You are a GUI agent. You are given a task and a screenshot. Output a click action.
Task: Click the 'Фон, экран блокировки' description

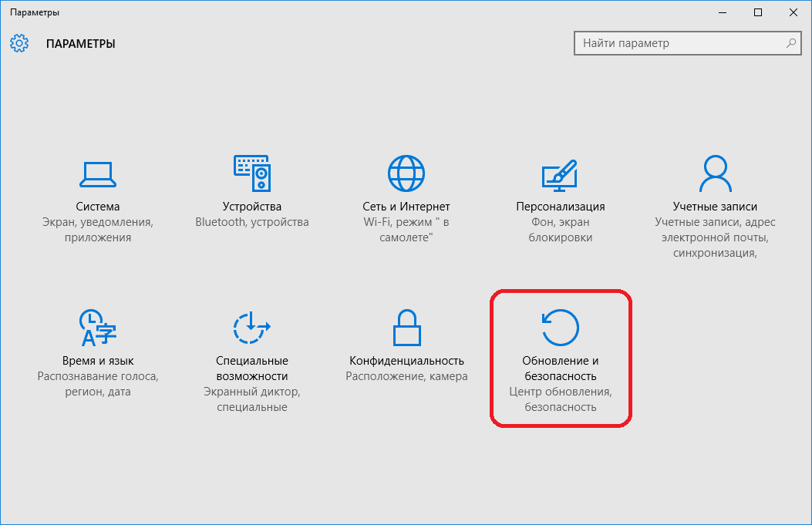point(561,230)
